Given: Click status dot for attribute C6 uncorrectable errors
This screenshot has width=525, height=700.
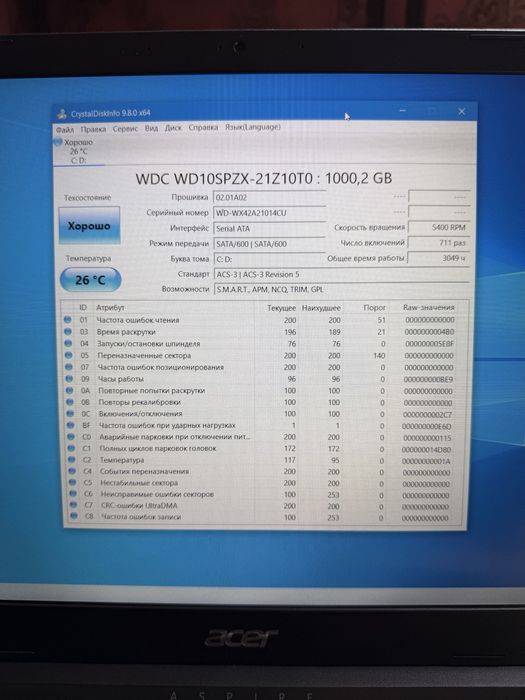Looking at the screenshot, I should click(73, 494).
